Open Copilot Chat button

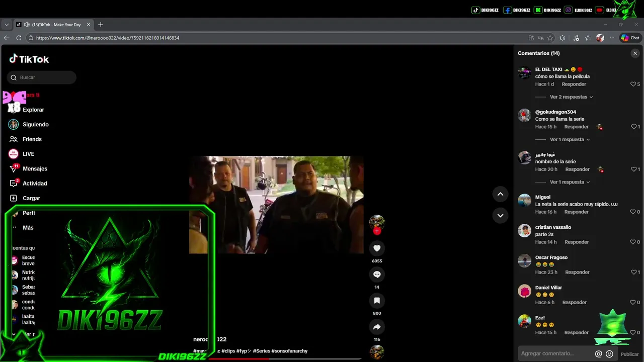pyautogui.click(x=630, y=38)
